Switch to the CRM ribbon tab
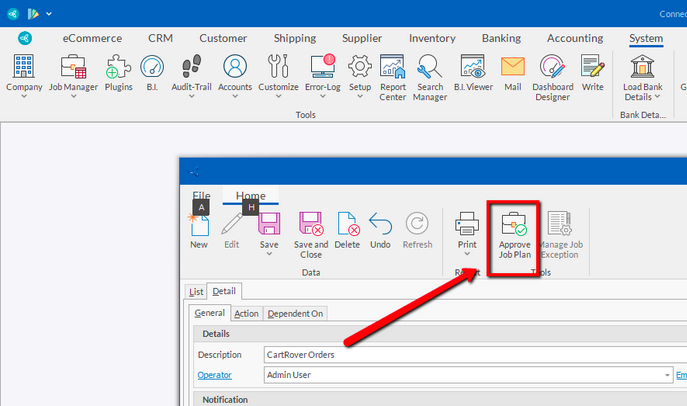The width and height of the screenshot is (687, 406). [x=160, y=39]
